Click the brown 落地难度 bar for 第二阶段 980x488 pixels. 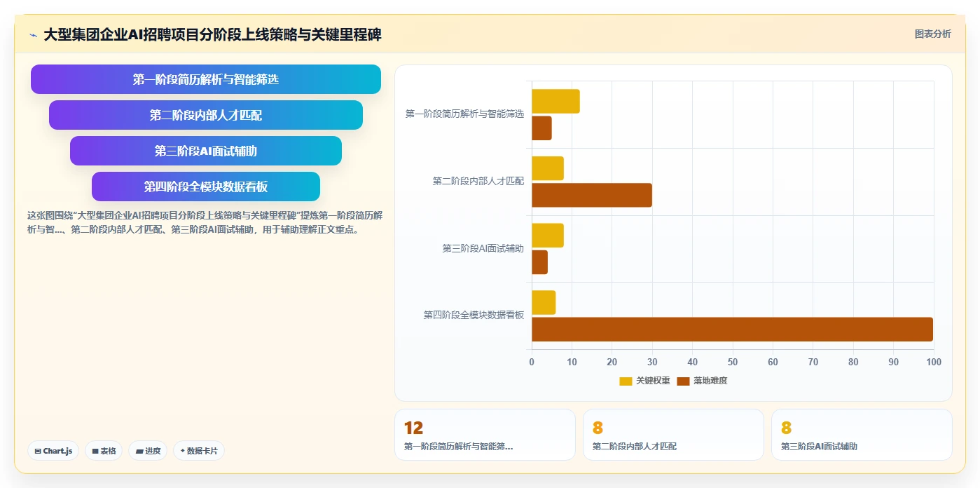(x=592, y=195)
